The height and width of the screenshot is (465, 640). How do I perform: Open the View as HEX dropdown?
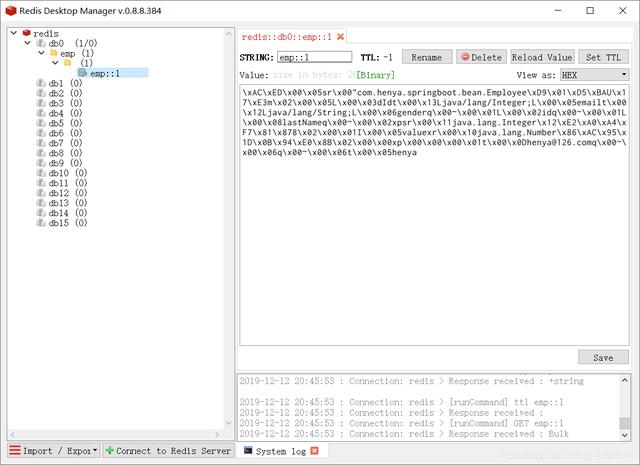point(595,75)
